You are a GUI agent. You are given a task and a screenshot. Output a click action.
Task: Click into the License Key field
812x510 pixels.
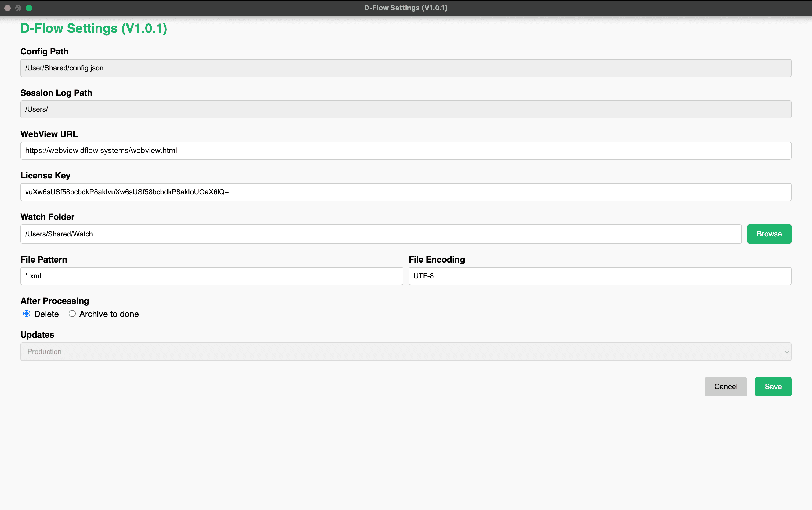tap(406, 192)
